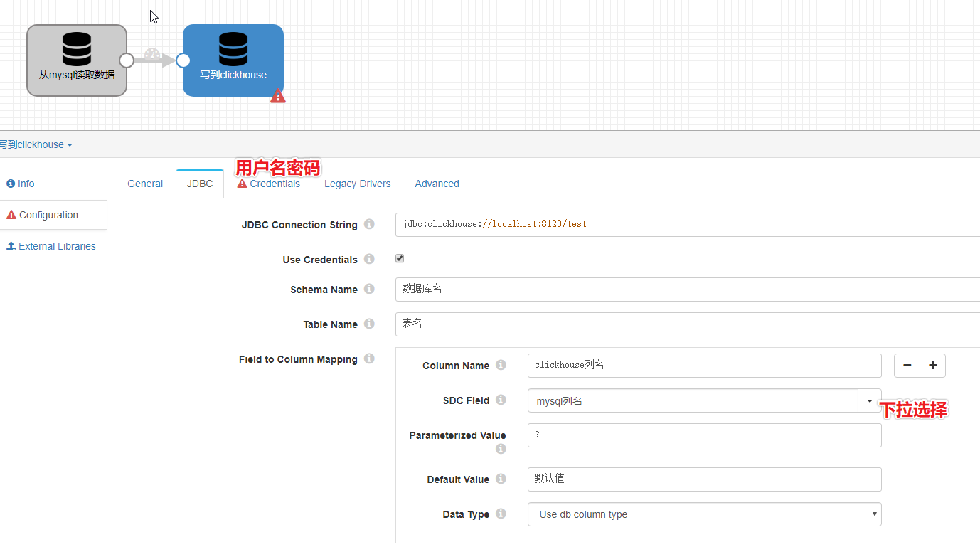The height and width of the screenshot is (552, 980).
Task: Add a column mapping with the plus button
Action: [933, 366]
